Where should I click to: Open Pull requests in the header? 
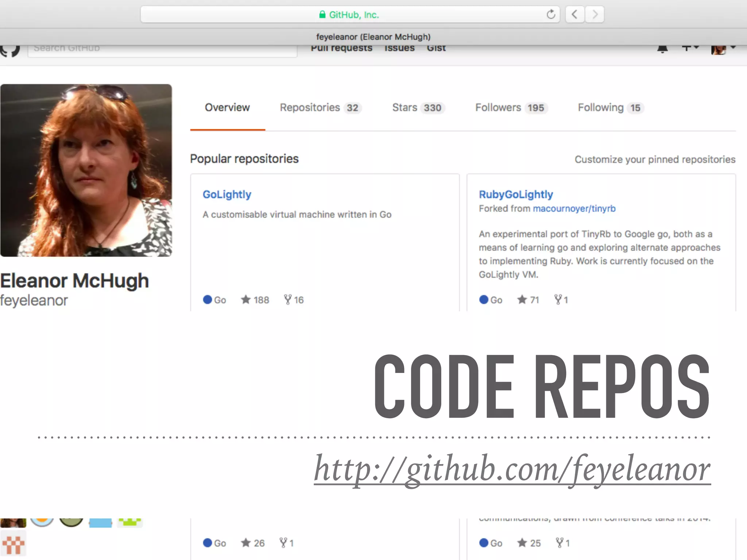[x=341, y=48]
